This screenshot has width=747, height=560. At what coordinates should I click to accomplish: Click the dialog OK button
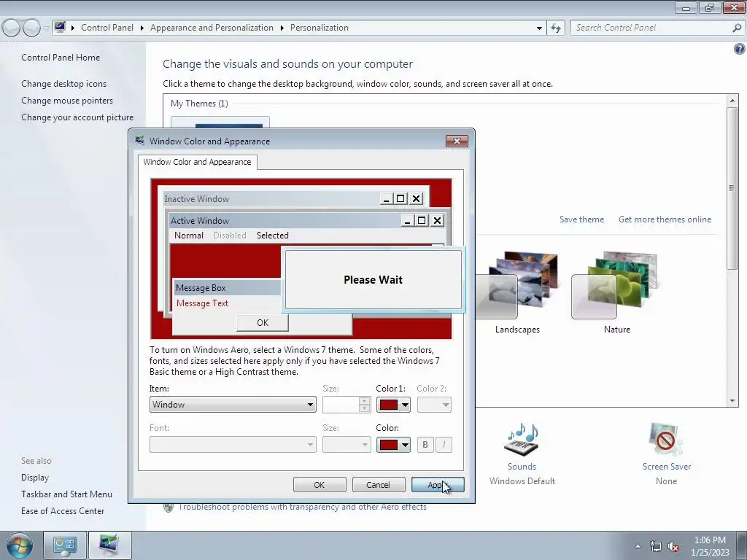[320, 485]
